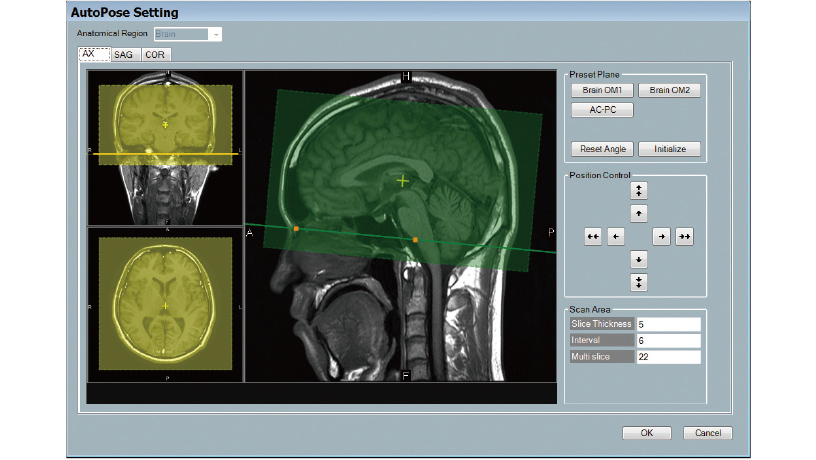Switch to the COR tab
Viewport: 816px width, 460px height.
click(155, 55)
